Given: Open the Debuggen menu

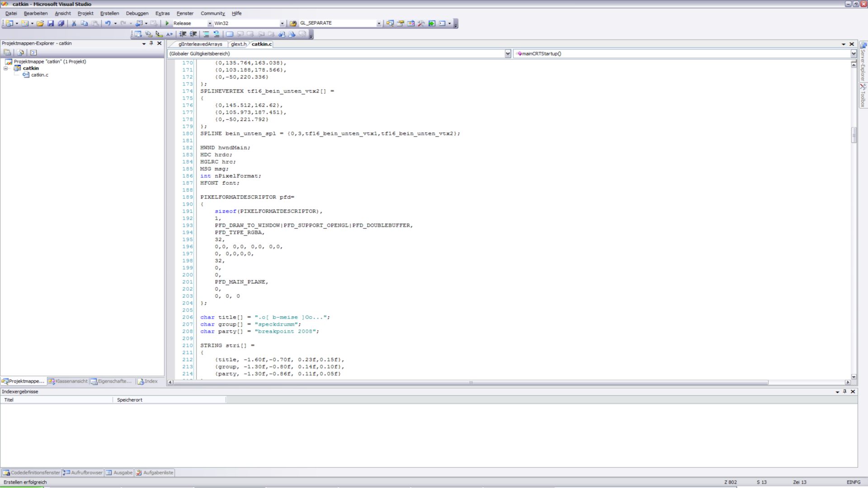Looking at the screenshot, I should click(x=137, y=13).
